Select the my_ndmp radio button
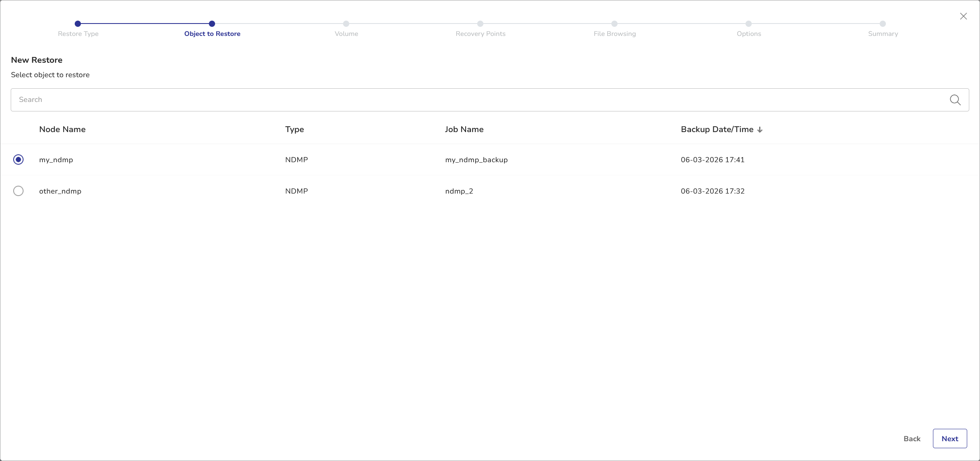The width and height of the screenshot is (980, 461). pyautogui.click(x=18, y=160)
